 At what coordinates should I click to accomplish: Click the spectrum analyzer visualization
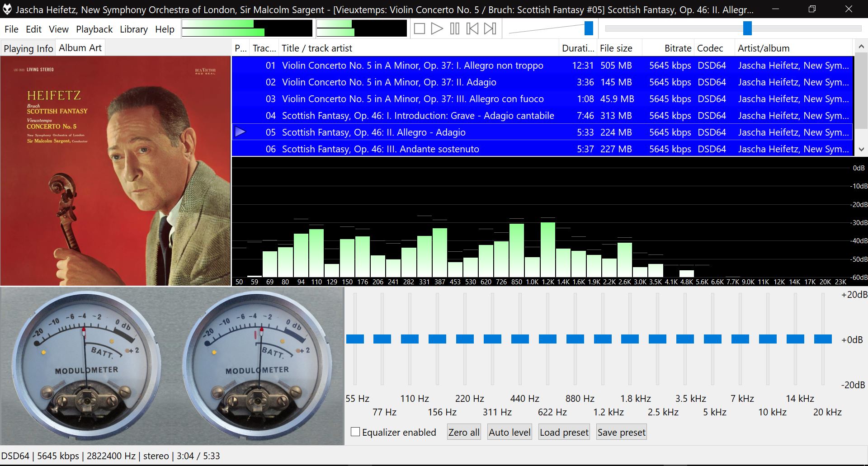pyautogui.click(x=550, y=221)
